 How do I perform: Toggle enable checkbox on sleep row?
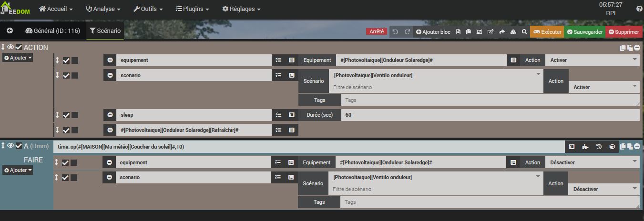pos(66,115)
